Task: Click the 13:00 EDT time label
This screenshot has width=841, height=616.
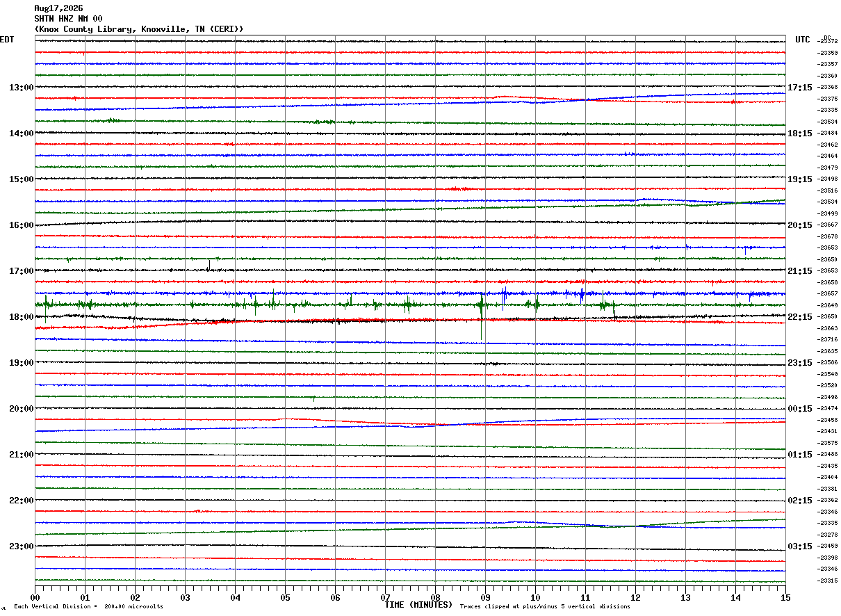Action: 21,88
